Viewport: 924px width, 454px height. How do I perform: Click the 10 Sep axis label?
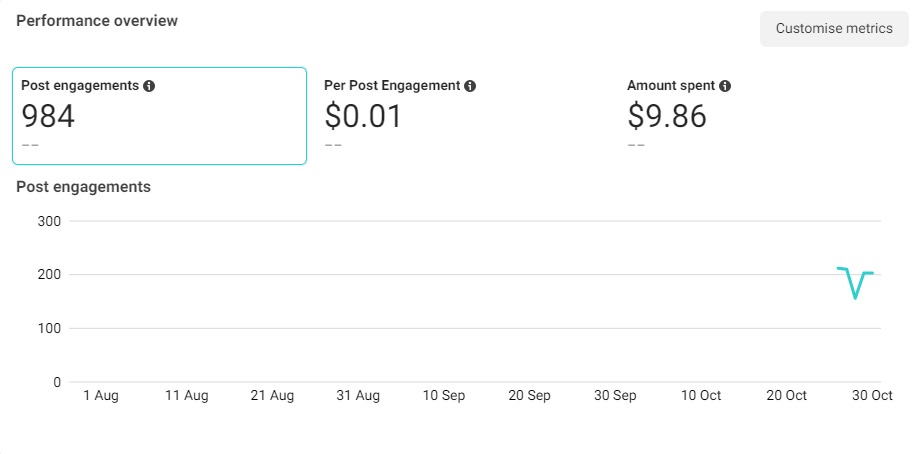click(x=444, y=396)
